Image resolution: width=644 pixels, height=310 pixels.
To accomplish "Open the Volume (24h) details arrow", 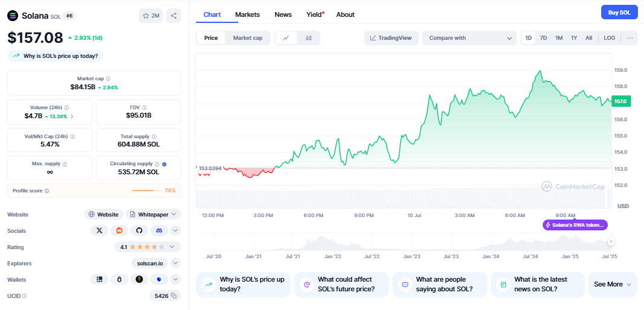I will pos(72,116).
